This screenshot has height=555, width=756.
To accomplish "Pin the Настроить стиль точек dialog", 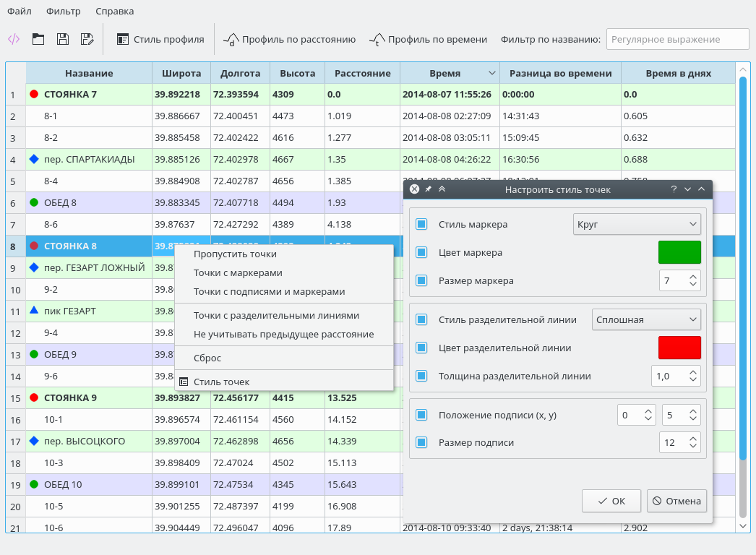I will click(x=428, y=189).
